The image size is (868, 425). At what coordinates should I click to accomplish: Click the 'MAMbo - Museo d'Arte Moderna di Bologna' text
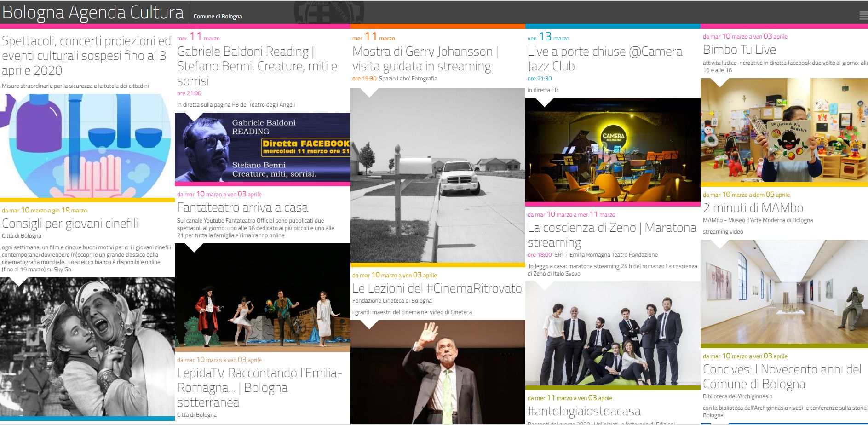click(x=758, y=220)
